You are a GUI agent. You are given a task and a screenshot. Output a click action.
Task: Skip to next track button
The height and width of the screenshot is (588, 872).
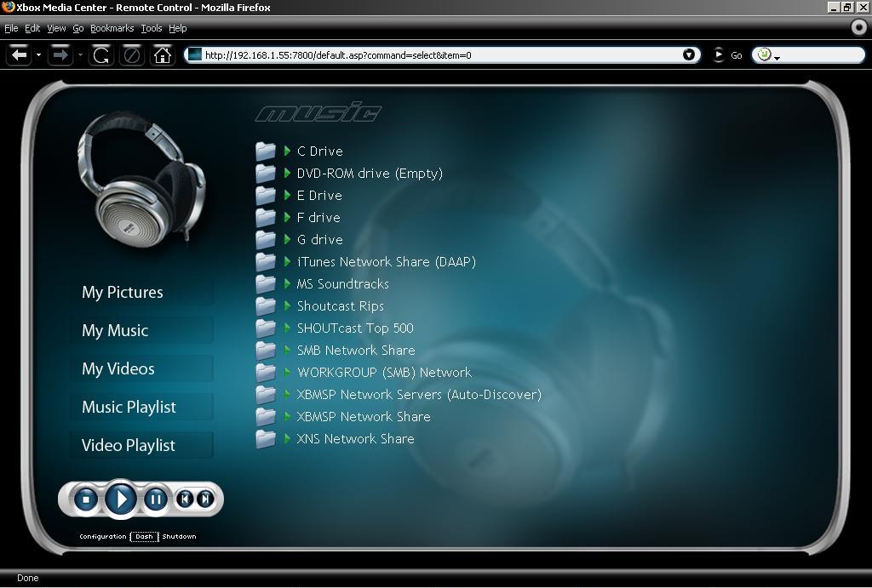tap(205, 500)
